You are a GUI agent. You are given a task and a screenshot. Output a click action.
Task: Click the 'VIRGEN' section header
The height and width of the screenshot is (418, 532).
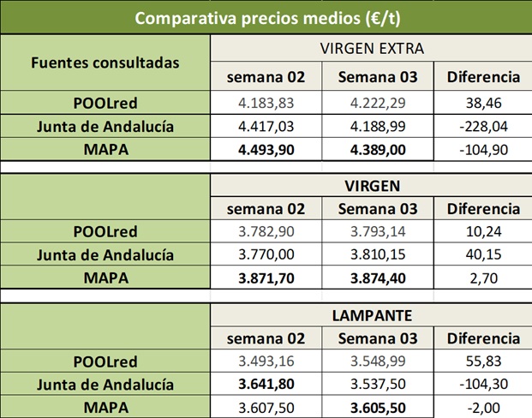coord(371,183)
